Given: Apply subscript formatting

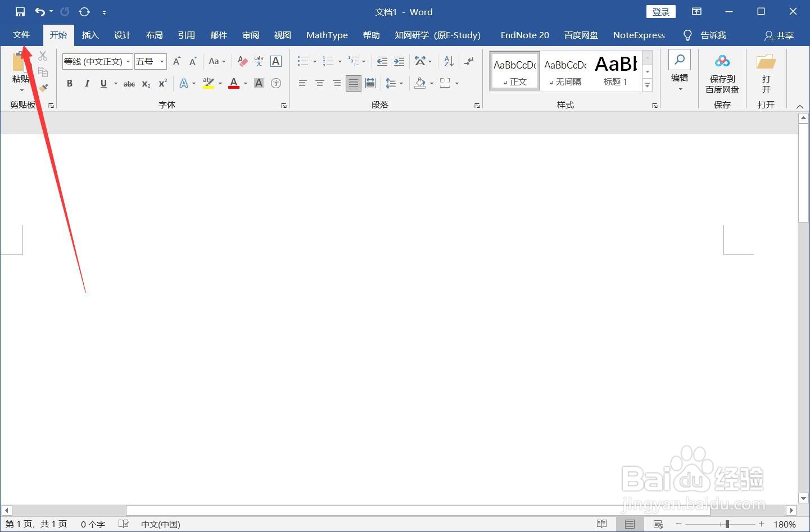Looking at the screenshot, I should pos(146,84).
